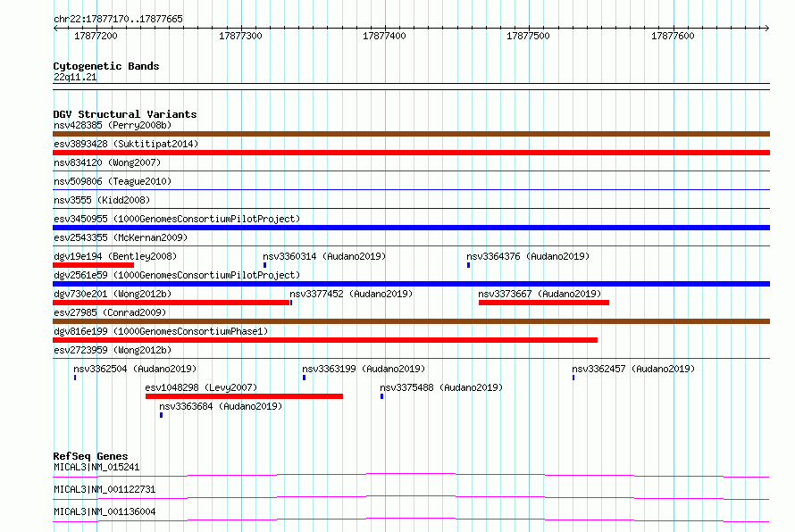Image resolution: width=795 pixels, height=532 pixels.
Task: Select the esv2543355 (McKernan2009) label
Action: coord(121,237)
